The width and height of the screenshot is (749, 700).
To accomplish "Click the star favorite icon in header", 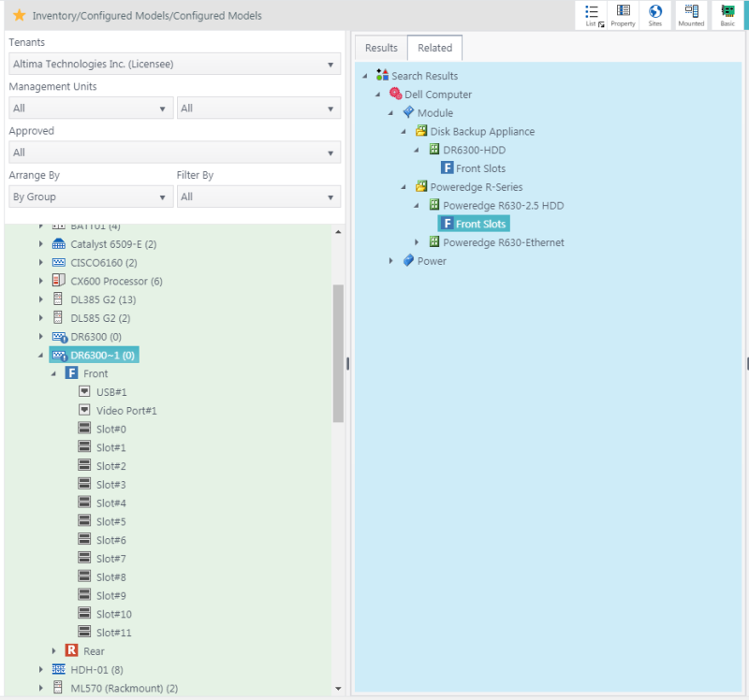I will (x=19, y=15).
